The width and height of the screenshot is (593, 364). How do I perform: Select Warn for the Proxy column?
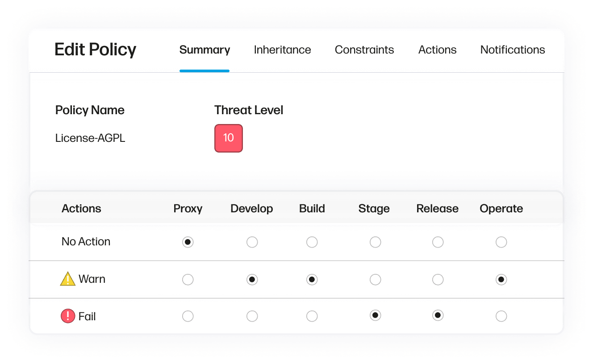[x=188, y=280]
